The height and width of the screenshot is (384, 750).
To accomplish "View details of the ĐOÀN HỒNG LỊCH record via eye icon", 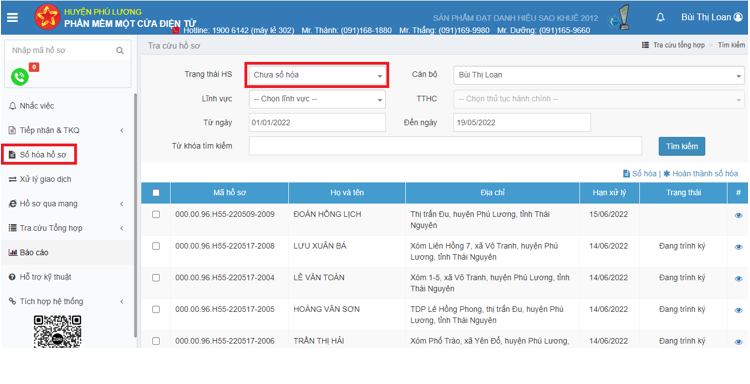I will click(x=738, y=216).
